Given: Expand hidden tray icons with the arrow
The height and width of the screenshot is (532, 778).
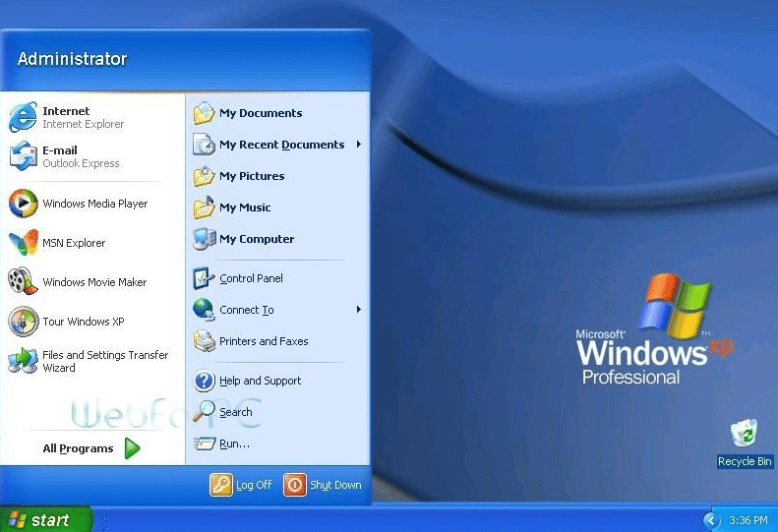Looking at the screenshot, I should tap(711, 519).
